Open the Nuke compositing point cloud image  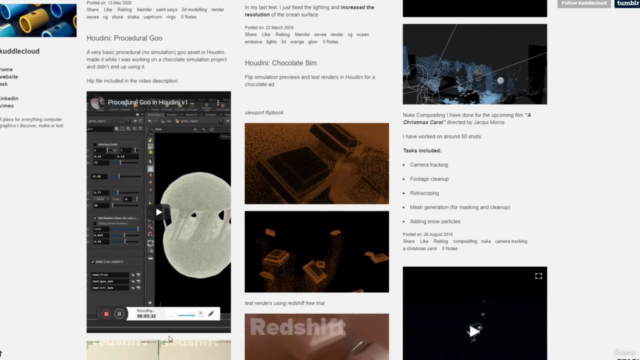click(x=475, y=64)
